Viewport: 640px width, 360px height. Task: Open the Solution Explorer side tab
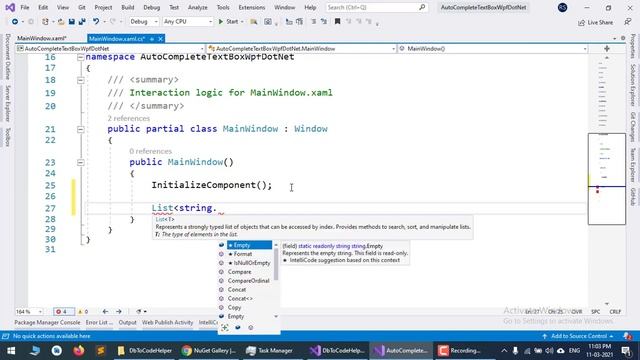[633, 85]
